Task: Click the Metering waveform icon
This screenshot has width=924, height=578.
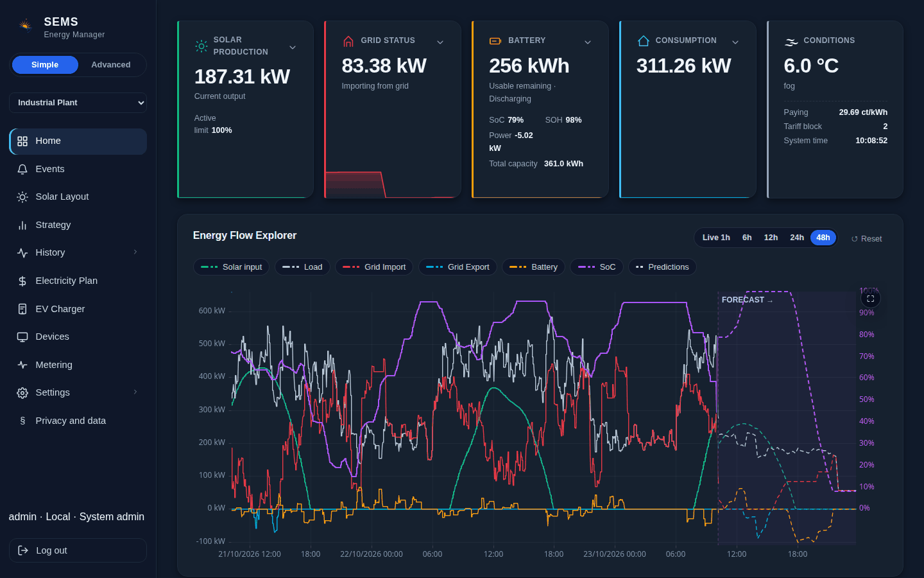Action: [x=22, y=365]
